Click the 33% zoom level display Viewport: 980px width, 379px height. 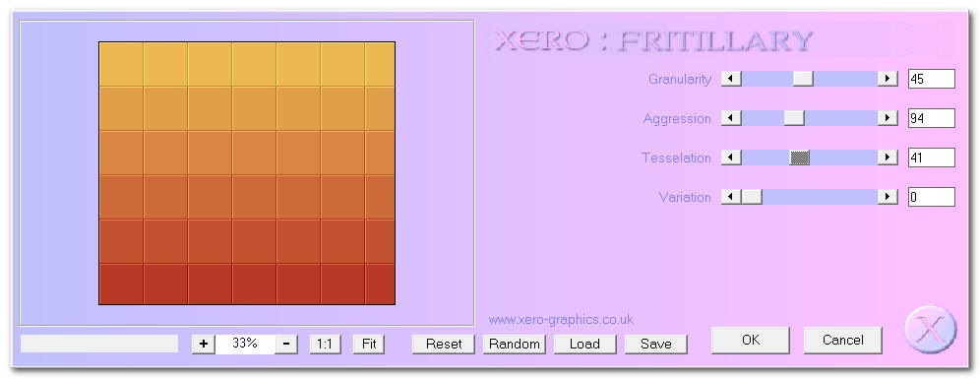pyautogui.click(x=245, y=344)
